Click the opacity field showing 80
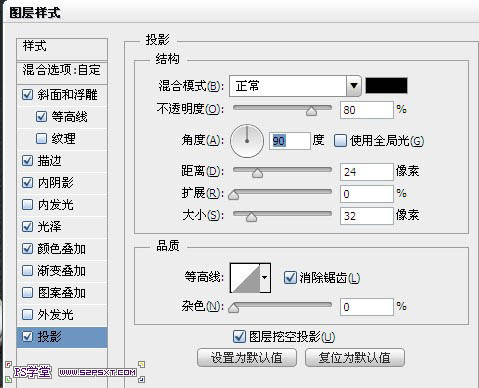 point(367,110)
